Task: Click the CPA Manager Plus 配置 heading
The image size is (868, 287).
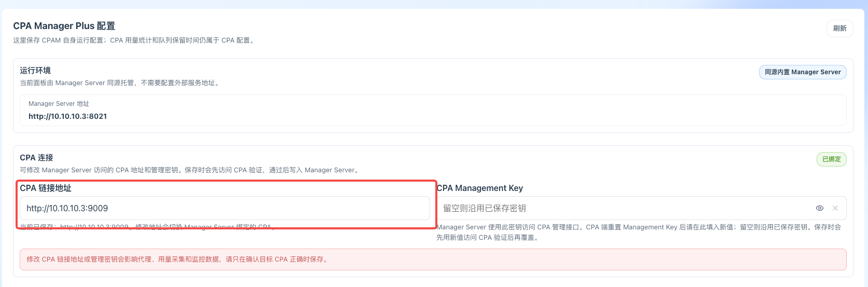Action: coord(64,26)
